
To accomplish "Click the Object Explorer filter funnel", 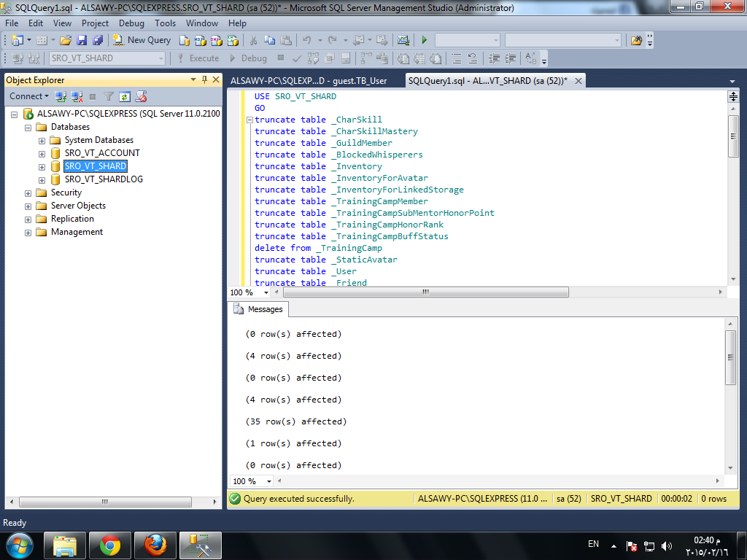I will pos(109,97).
